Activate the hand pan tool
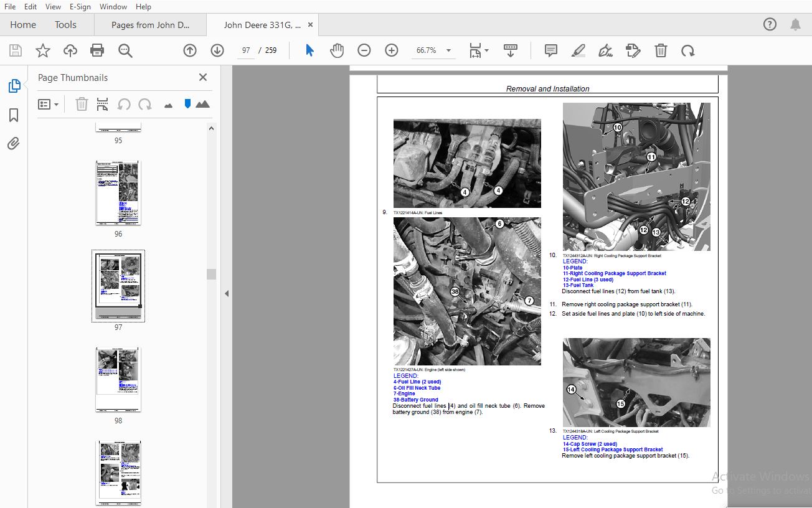This screenshot has height=508, width=812. coord(337,50)
